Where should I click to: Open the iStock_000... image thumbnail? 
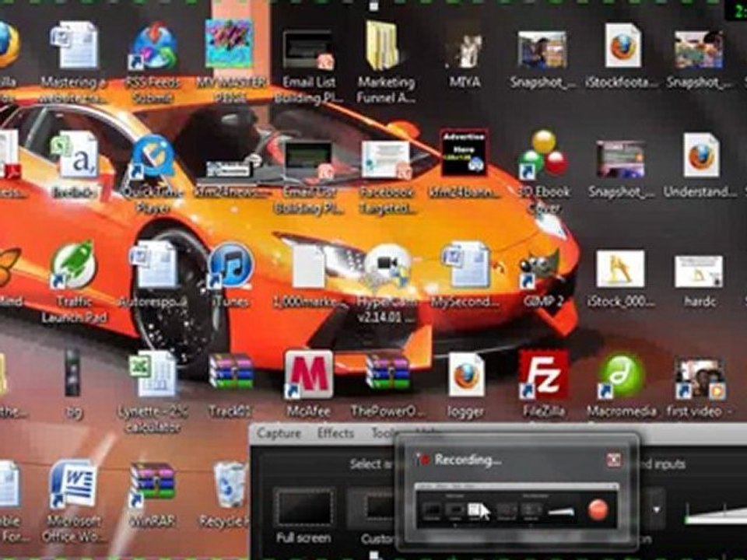click(x=620, y=270)
